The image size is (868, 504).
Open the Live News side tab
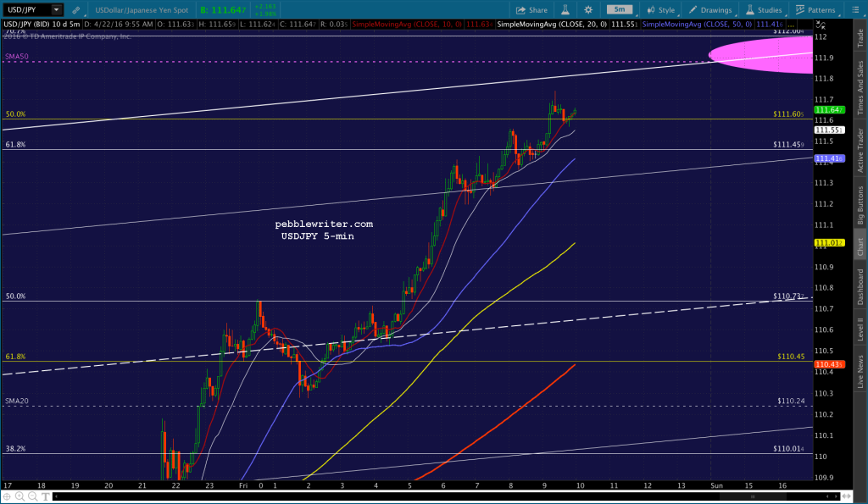(x=860, y=371)
